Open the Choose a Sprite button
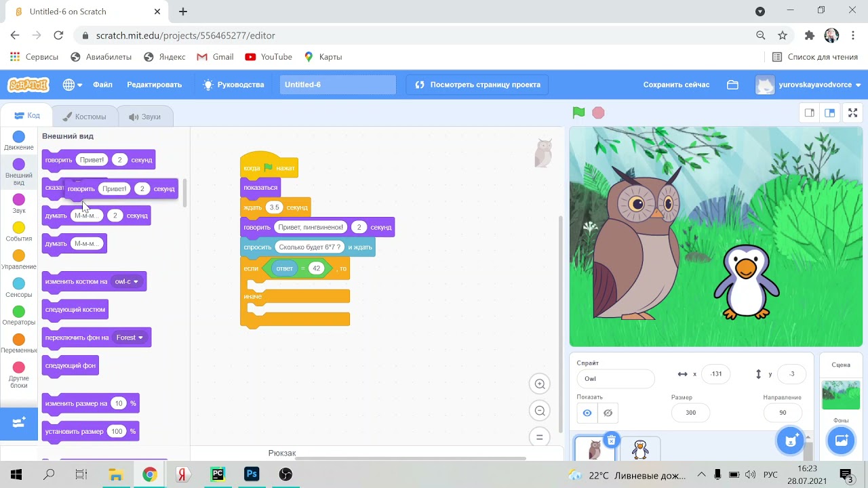The image size is (868, 488). pyautogui.click(x=790, y=441)
